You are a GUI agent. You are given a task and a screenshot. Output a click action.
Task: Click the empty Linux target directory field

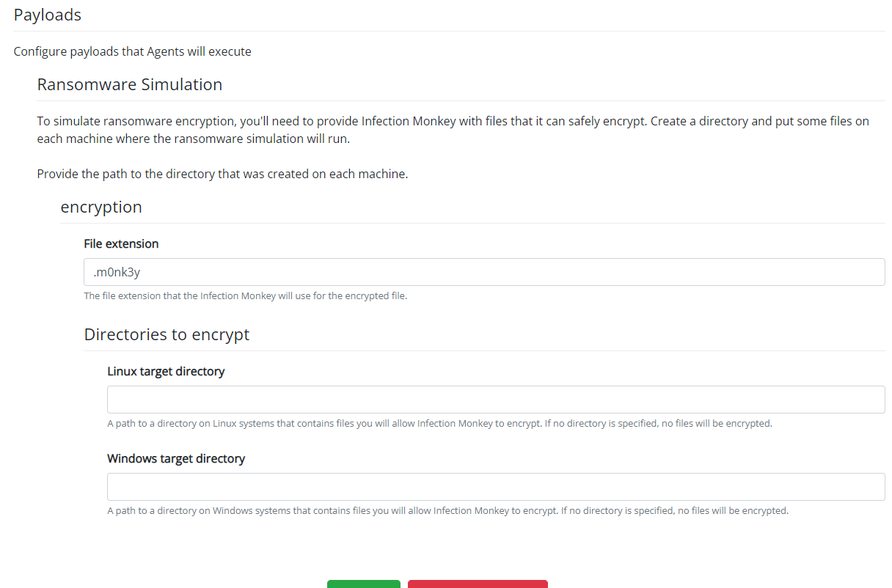(496, 399)
